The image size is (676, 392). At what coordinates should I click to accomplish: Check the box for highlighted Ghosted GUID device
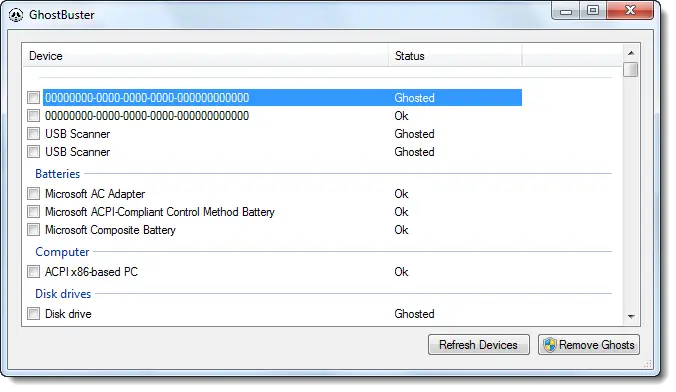coord(33,97)
